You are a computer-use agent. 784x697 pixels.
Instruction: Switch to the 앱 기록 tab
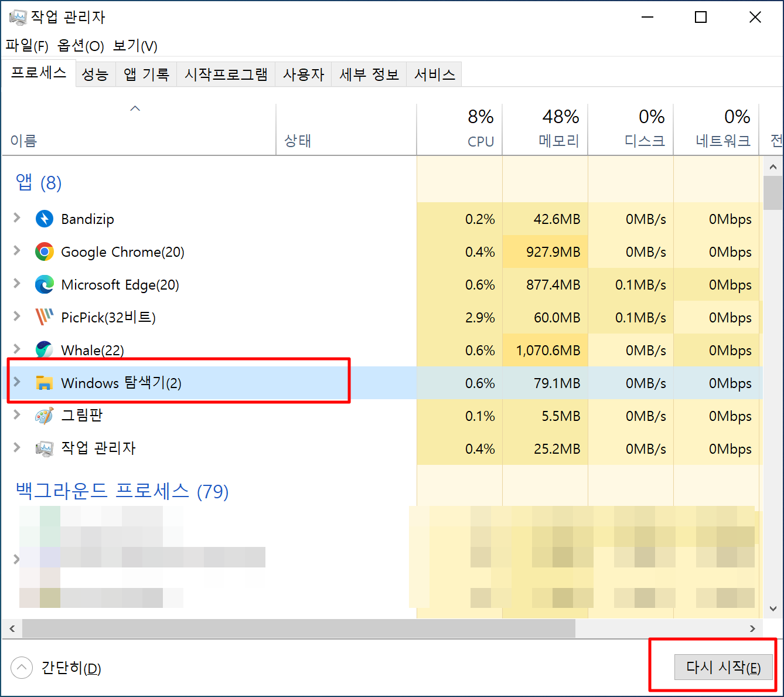pyautogui.click(x=146, y=74)
